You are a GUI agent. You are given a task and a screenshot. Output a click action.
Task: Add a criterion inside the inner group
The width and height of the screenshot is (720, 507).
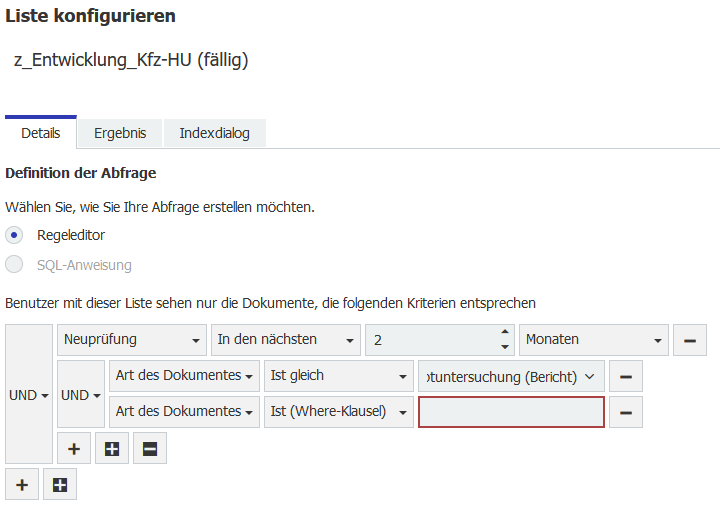click(74, 448)
